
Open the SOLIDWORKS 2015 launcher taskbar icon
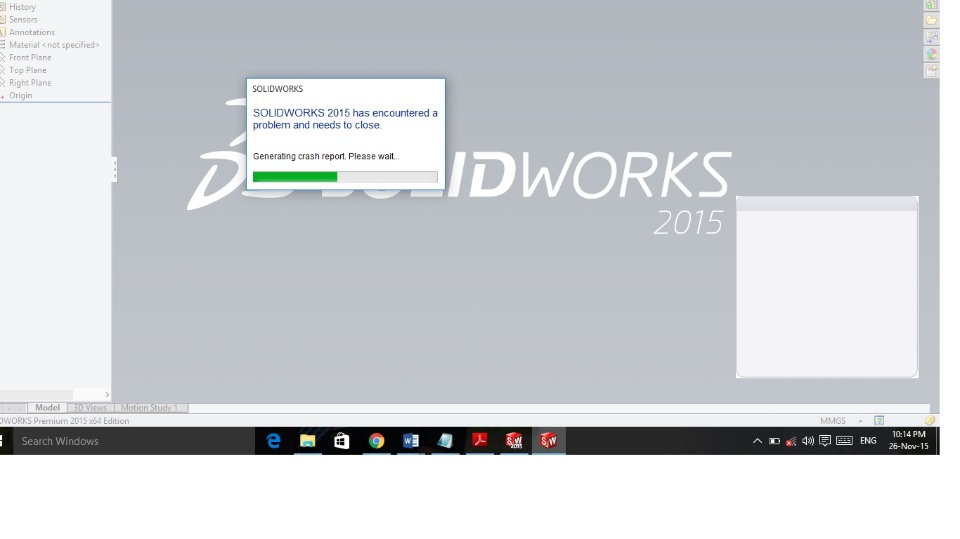(x=514, y=441)
